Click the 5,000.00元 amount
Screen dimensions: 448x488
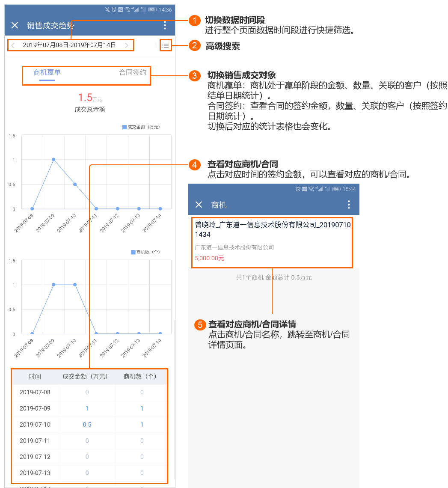point(209,258)
